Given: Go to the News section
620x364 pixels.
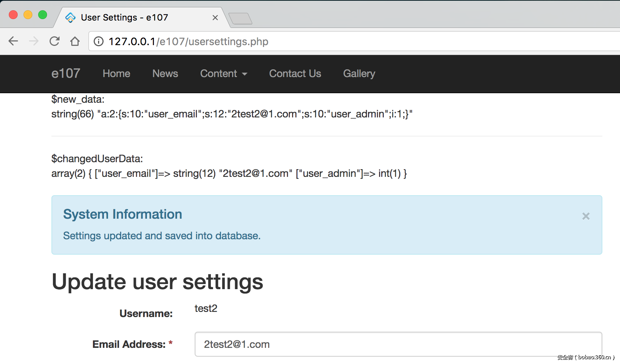Looking at the screenshot, I should 165,74.
